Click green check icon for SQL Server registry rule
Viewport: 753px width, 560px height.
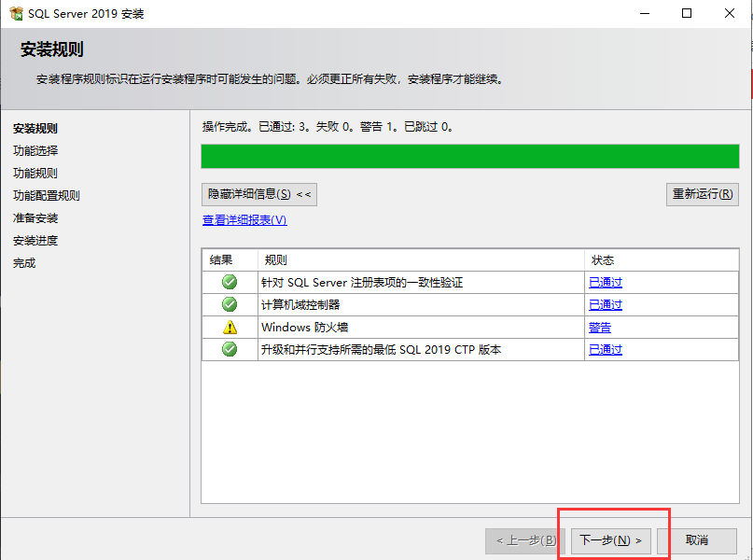[x=230, y=282]
